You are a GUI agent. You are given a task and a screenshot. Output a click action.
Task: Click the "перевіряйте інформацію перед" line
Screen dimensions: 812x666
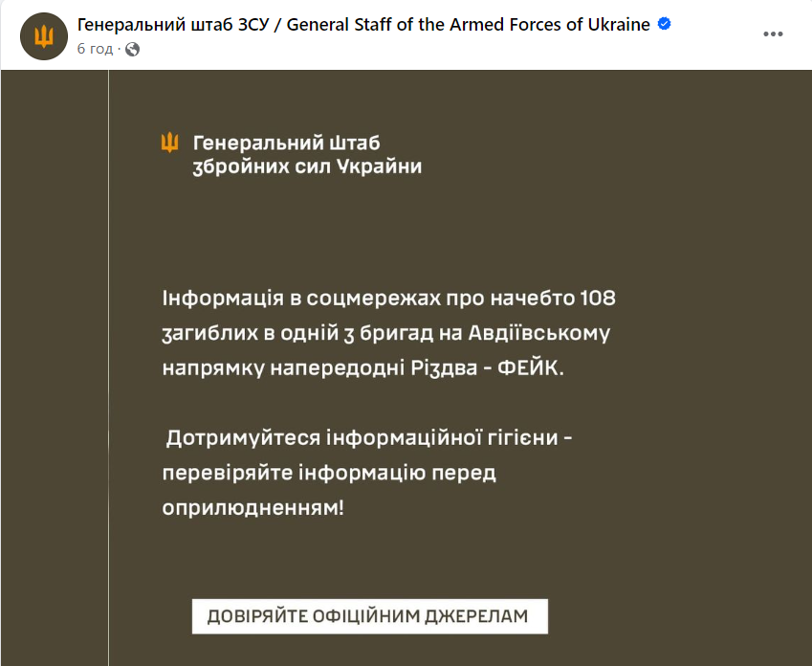(x=330, y=473)
